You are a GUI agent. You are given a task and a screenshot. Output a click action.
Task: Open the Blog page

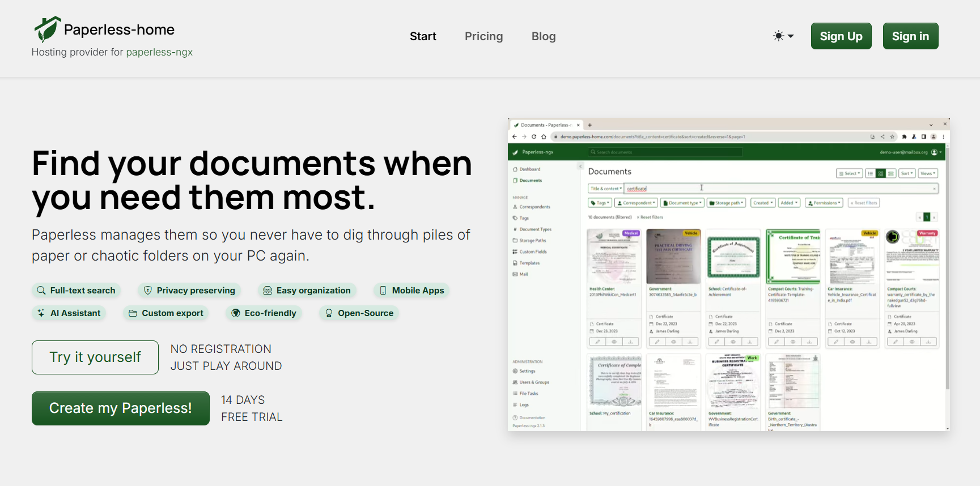coord(544,36)
